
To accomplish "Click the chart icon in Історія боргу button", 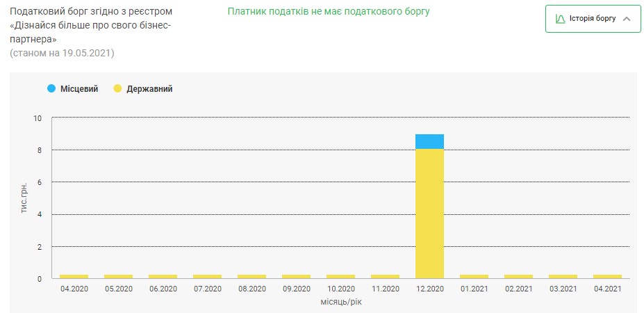I will point(560,19).
